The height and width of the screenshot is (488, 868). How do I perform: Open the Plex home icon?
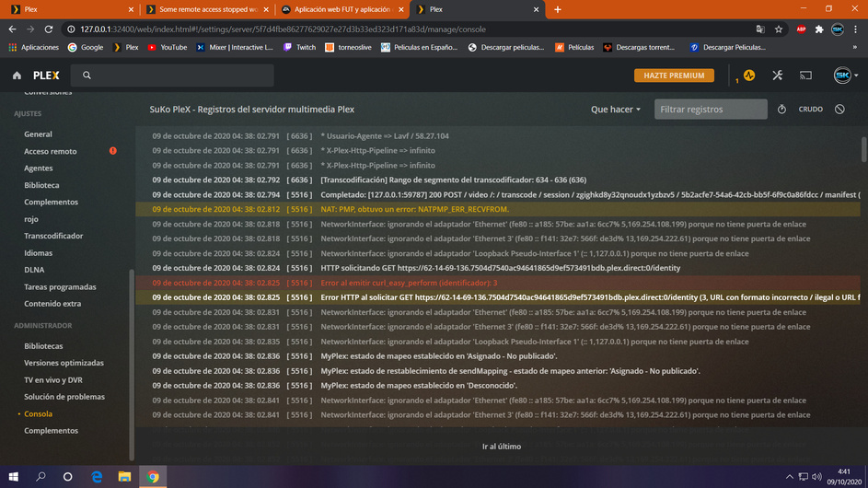[17, 76]
